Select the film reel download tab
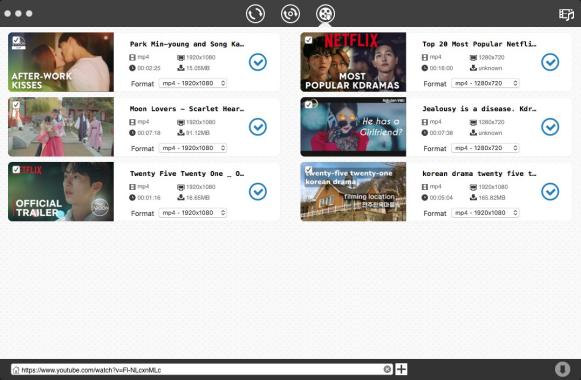581x380 pixels. [x=325, y=14]
